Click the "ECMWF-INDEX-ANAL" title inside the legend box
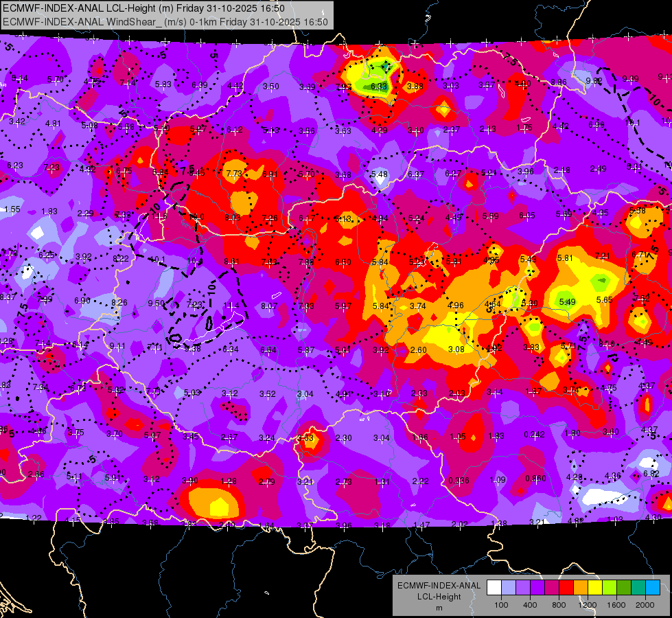672x618 pixels. point(439,586)
